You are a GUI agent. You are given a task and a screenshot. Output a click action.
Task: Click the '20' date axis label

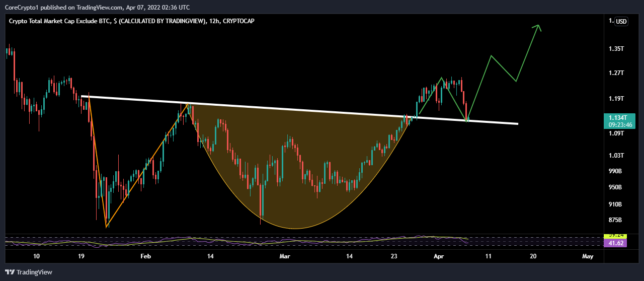(533, 256)
